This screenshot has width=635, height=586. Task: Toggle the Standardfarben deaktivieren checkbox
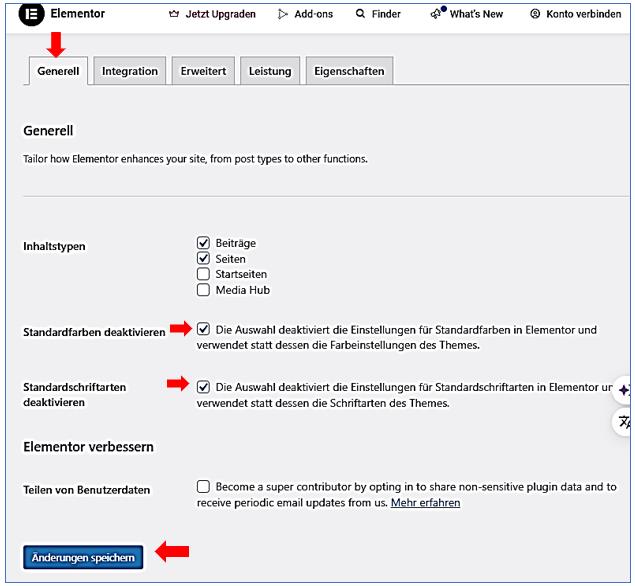point(204,329)
